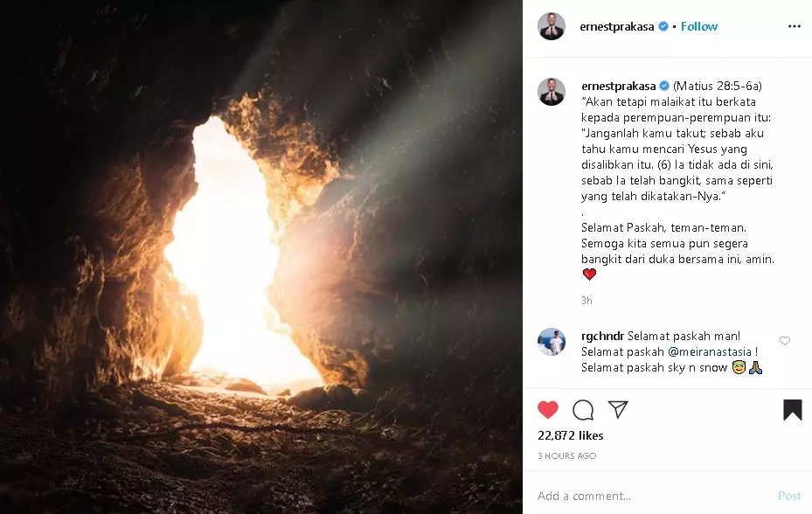Open the post options ellipsis menu
The width and height of the screenshot is (812, 514).
point(796,26)
